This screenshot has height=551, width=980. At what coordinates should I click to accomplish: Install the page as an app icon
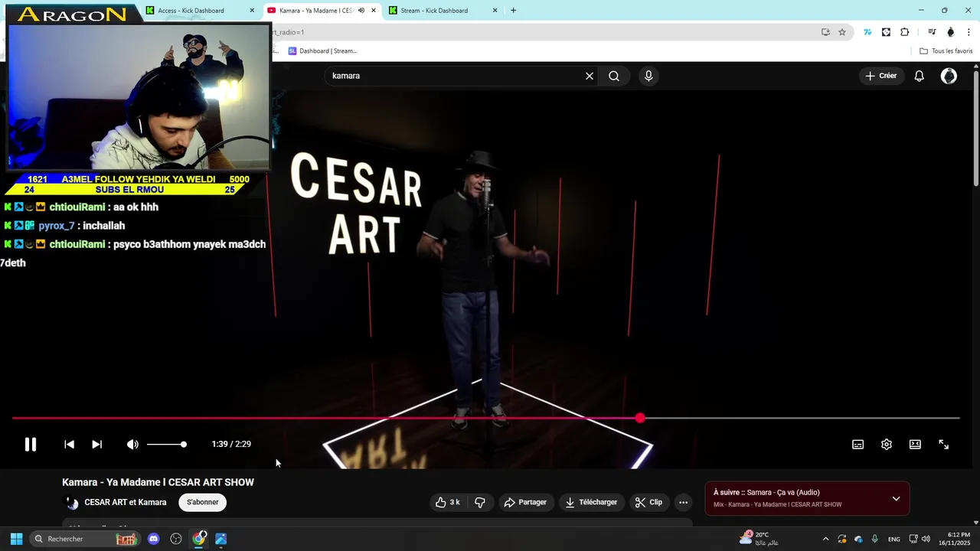(x=825, y=32)
